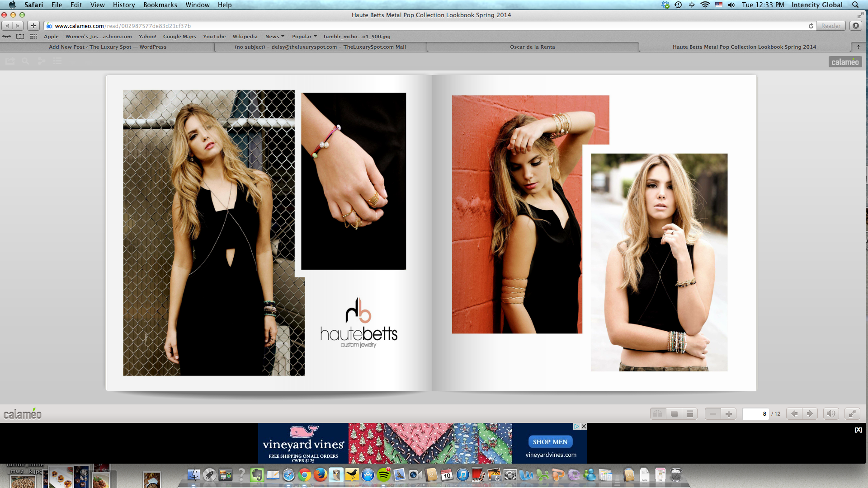Open the Bookmarks menu in menu bar
Viewport: 868px width, 488px height.
[x=160, y=5]
